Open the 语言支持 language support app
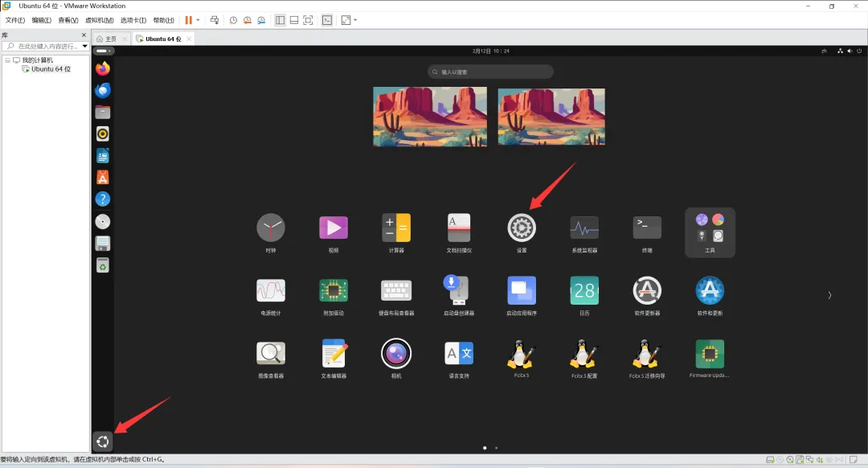 coord(459,353)
